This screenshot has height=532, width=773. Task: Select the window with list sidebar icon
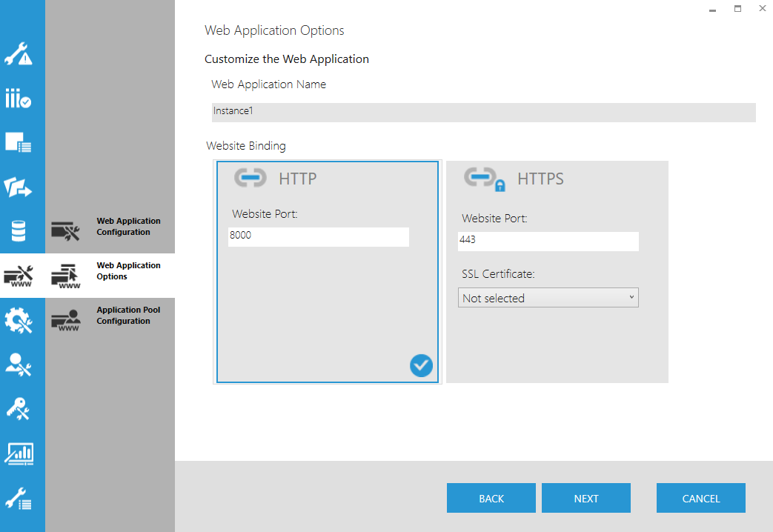tap(19, 142)
